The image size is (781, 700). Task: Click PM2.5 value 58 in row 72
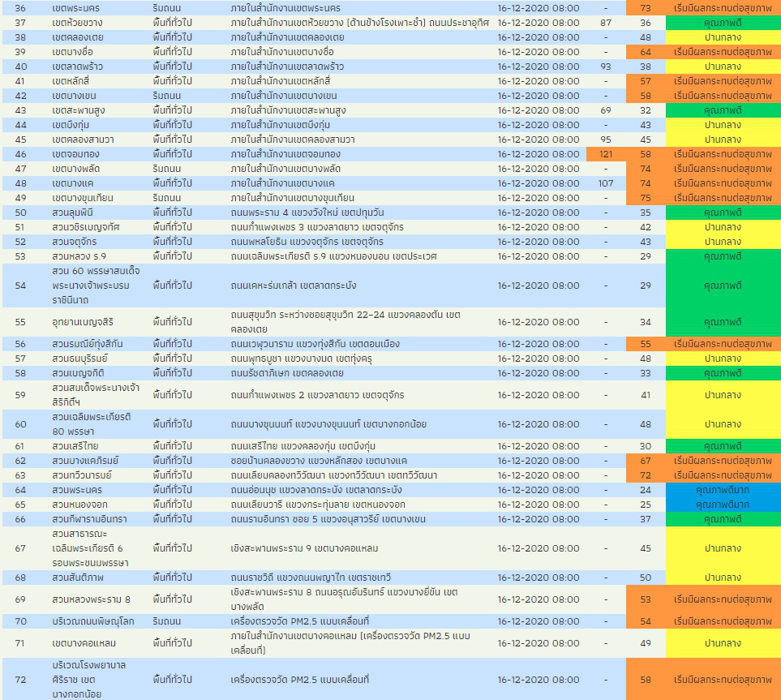[x=646, y=680]
